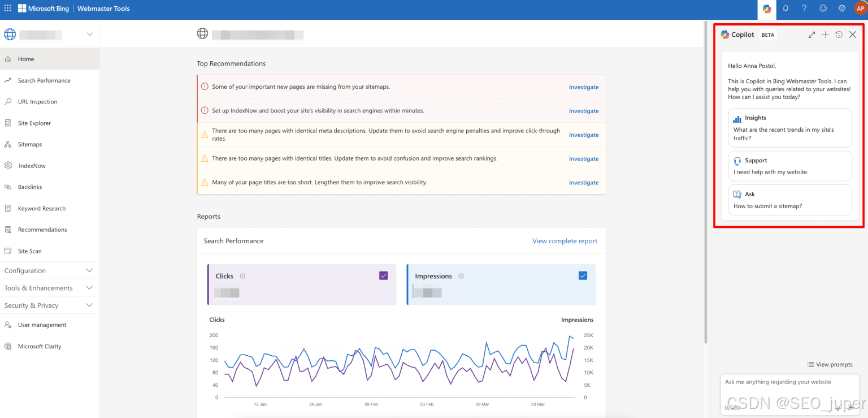Click the Copilot message input field
Image resolution: width=868 pixels, height=418 pixels.
point(789,394)
